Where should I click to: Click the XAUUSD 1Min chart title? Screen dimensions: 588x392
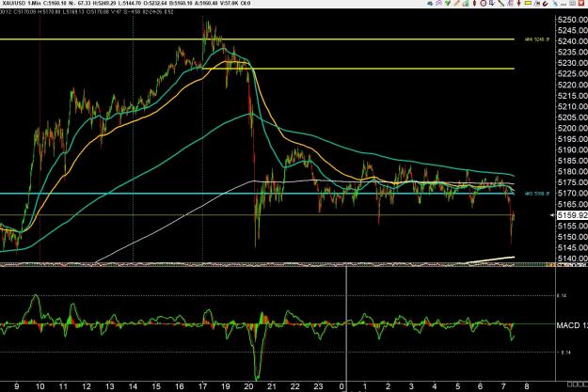click(x=20, y=4)
